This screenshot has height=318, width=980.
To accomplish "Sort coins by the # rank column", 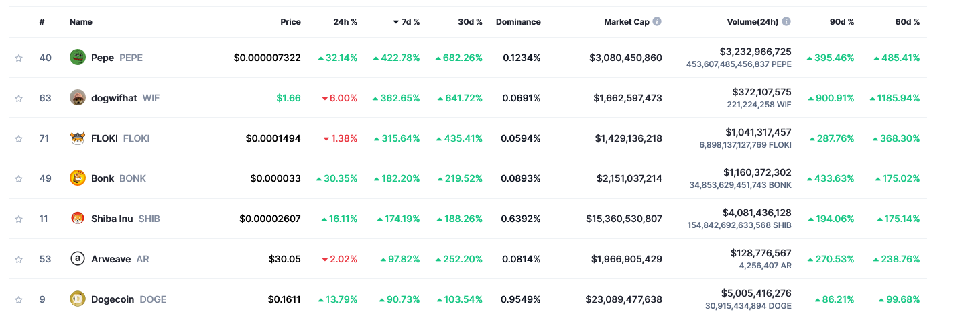I will pyautogui.click(x=42, y=22).
